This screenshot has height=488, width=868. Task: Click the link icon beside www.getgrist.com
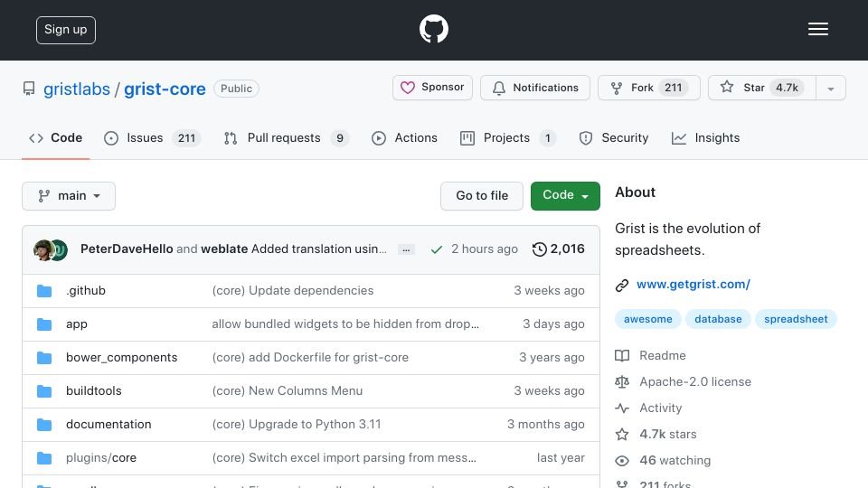click(622, 285)
